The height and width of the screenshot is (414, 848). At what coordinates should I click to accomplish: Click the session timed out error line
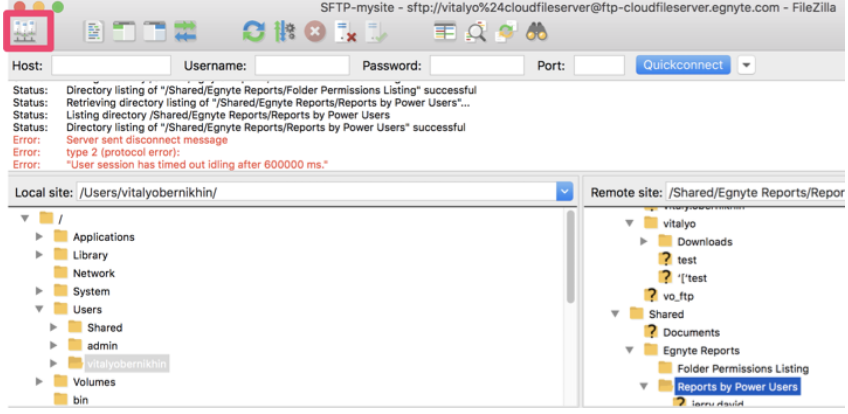(197, 164)
